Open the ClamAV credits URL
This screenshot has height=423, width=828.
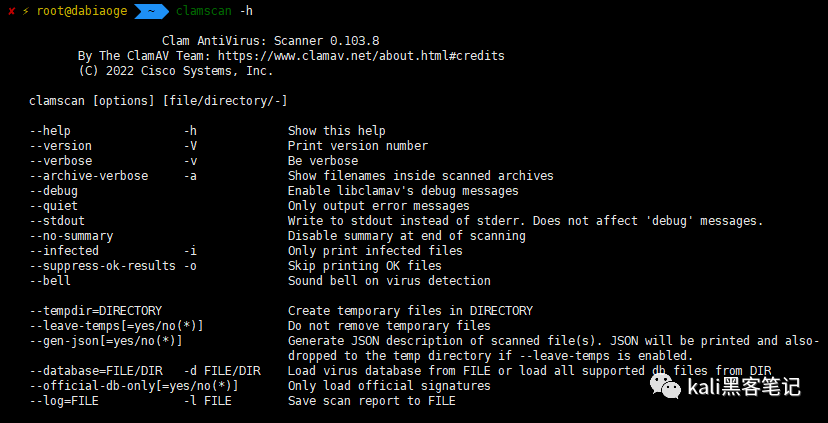point(361,55)
